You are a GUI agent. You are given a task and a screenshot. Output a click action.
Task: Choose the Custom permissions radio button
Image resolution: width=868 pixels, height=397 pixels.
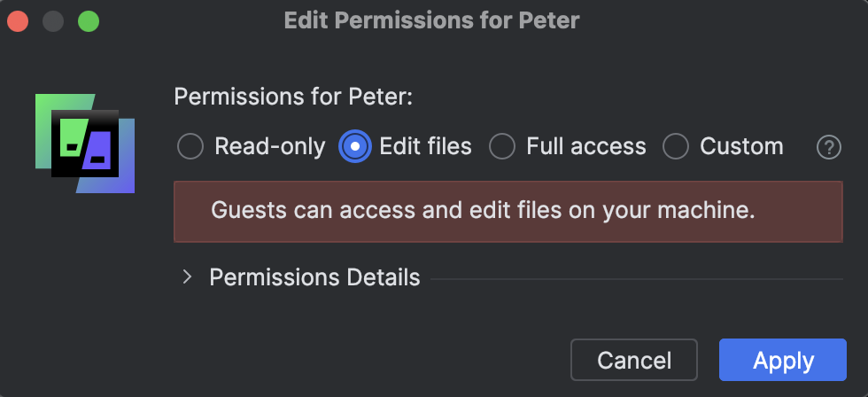(676, 147)
